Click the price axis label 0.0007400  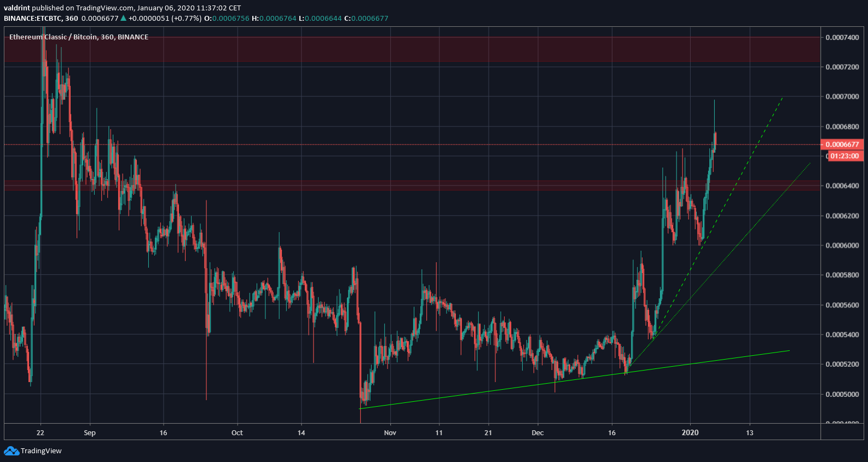point(842,37)
